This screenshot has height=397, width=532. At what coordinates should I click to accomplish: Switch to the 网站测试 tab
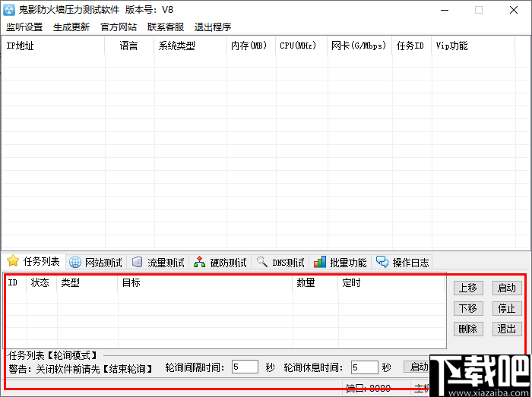96,262
